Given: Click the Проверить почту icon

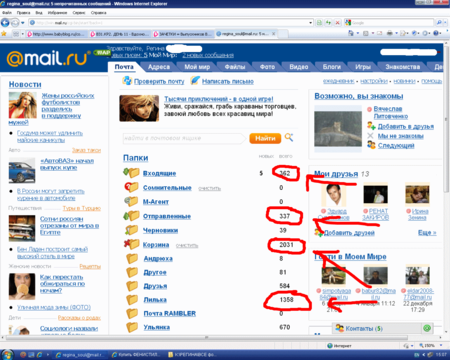Looking at the screenshot, I should tap(127, 81).
